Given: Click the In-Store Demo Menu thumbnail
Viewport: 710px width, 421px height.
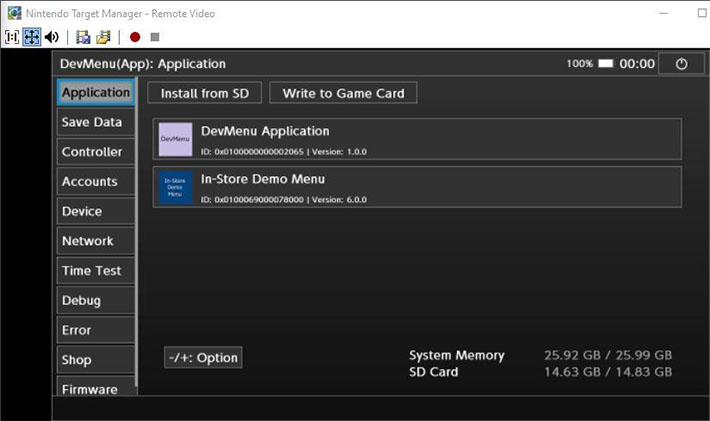Looking at the screenshot, I should (175, 187).
